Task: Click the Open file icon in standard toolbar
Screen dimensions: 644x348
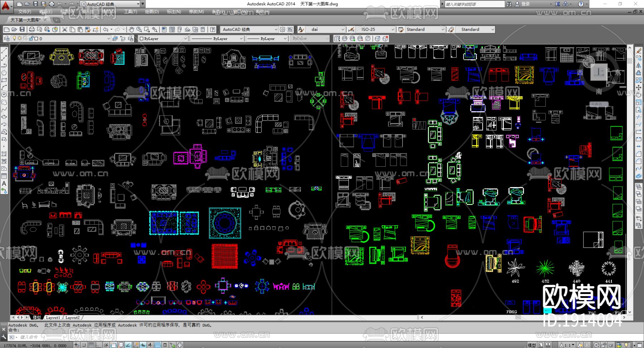Action: pyautogui.click(x=14, y=29)
